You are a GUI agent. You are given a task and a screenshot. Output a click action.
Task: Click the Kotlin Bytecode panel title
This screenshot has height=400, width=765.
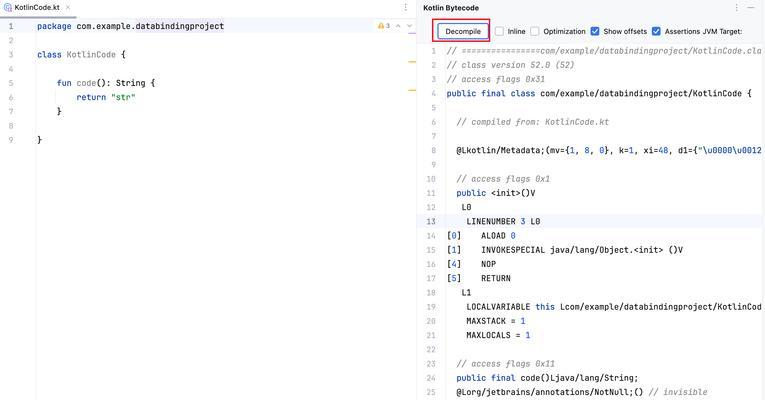(451, 8)
